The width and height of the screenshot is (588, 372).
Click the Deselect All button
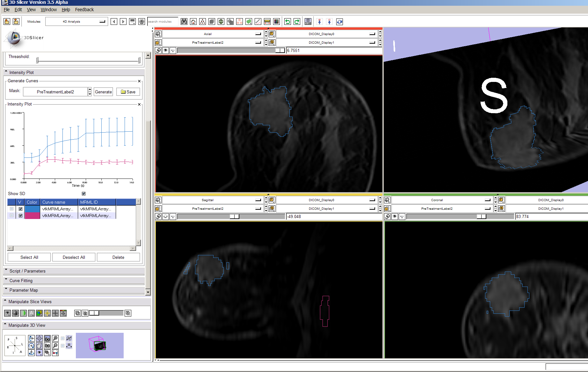click(74, 257)
